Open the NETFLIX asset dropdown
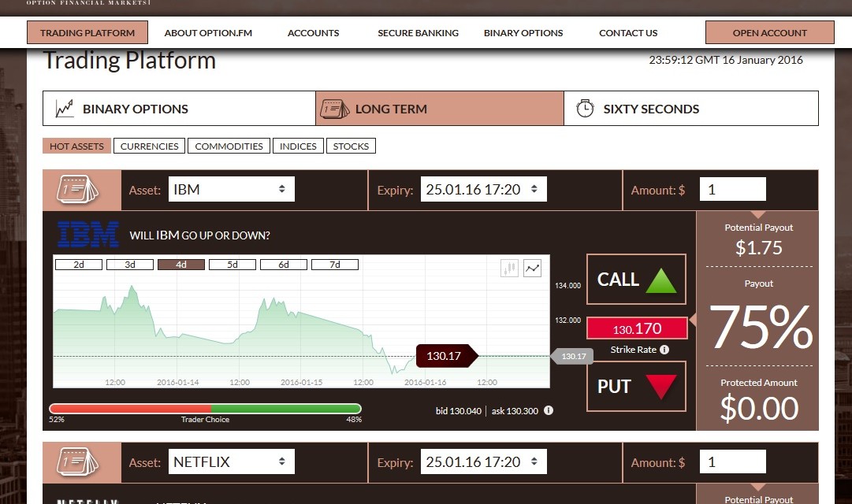This screenshot has height=504, width=852. click(x=231, y=462)
